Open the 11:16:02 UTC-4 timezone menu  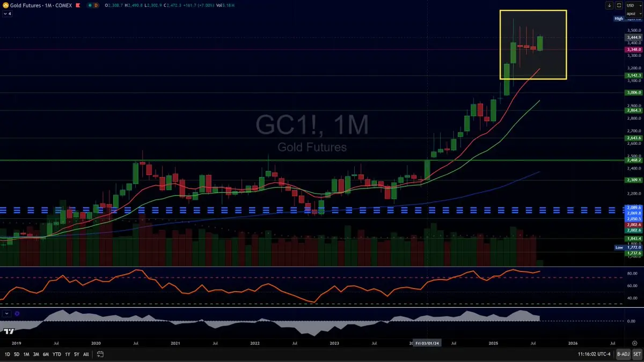point(595,354)
